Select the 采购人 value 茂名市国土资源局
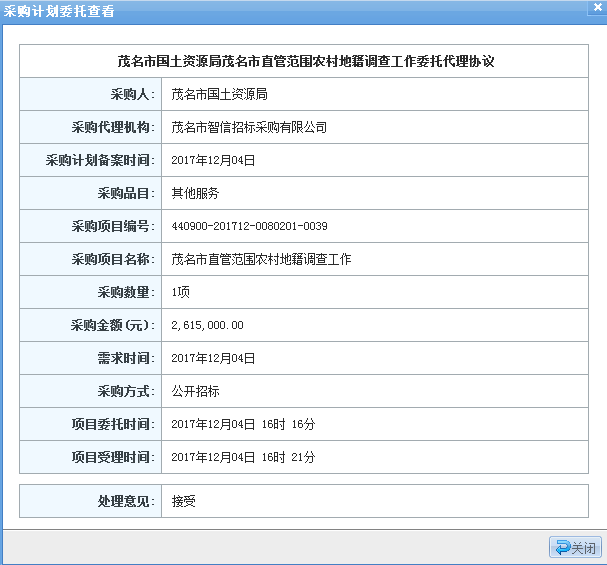The image size is (607, 565). [219, 94]
